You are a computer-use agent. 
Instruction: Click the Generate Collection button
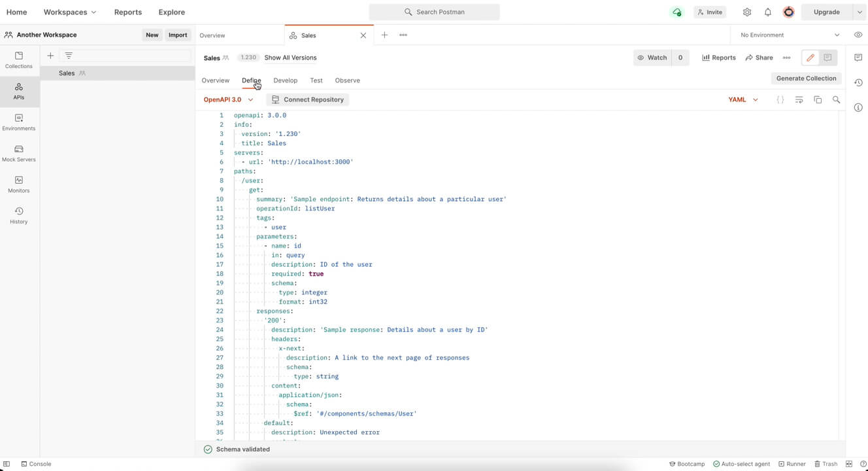pyautogui.click(x=806, y=78)
